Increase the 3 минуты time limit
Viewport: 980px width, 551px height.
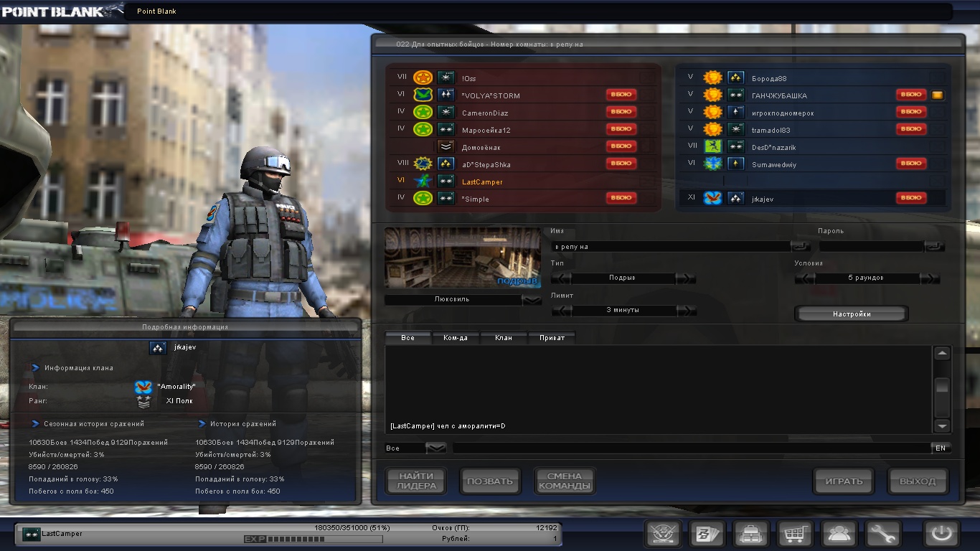pos(686,311)
